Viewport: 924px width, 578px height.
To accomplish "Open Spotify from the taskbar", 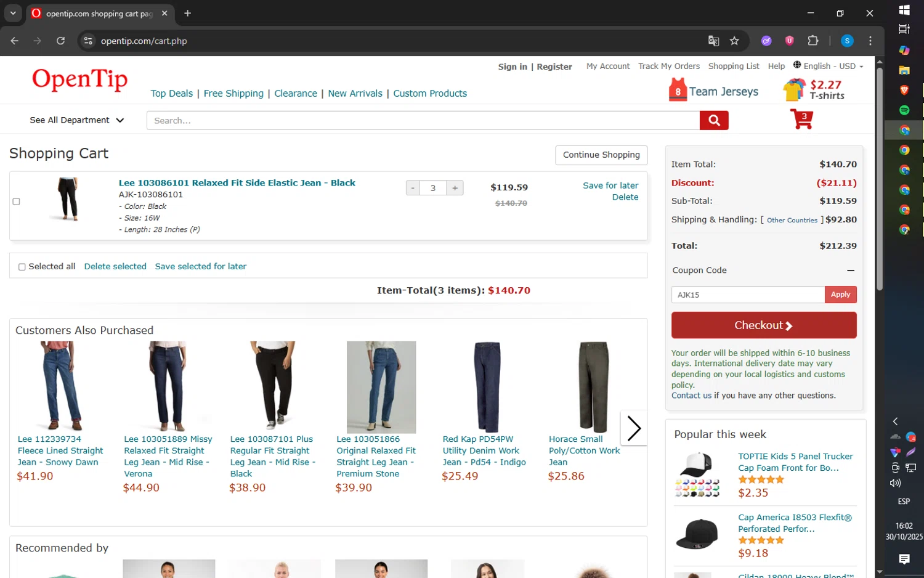I will [x=904, y=110].
